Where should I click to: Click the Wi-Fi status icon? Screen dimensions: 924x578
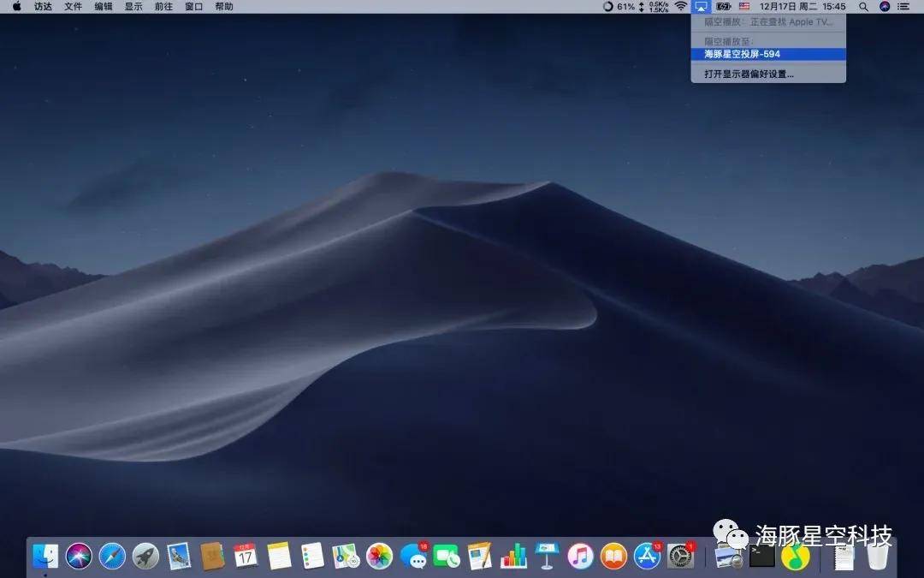pyautogui.click(x=680, y=7)
